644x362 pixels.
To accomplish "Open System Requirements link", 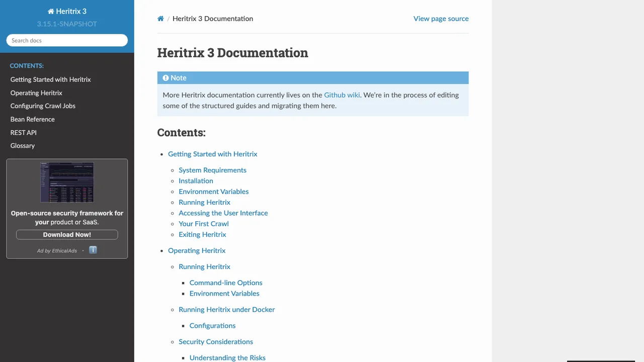I will click(212, 170).
